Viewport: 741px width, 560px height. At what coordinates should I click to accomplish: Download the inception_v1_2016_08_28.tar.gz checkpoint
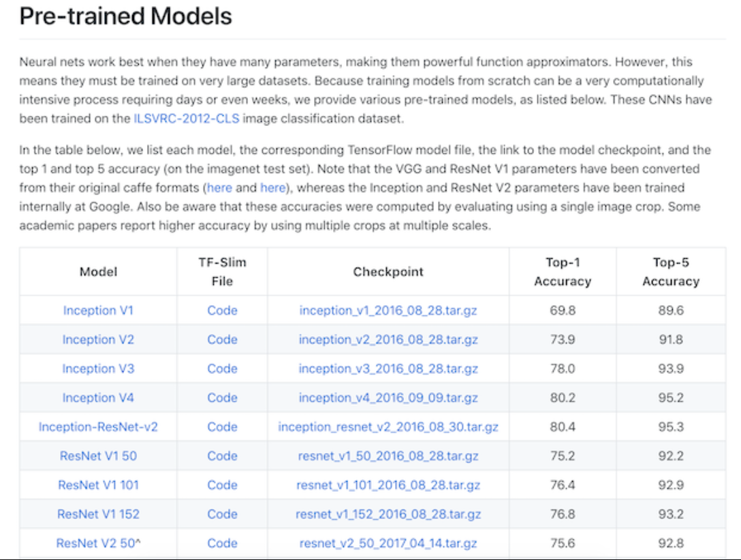(x=388, y=311)
